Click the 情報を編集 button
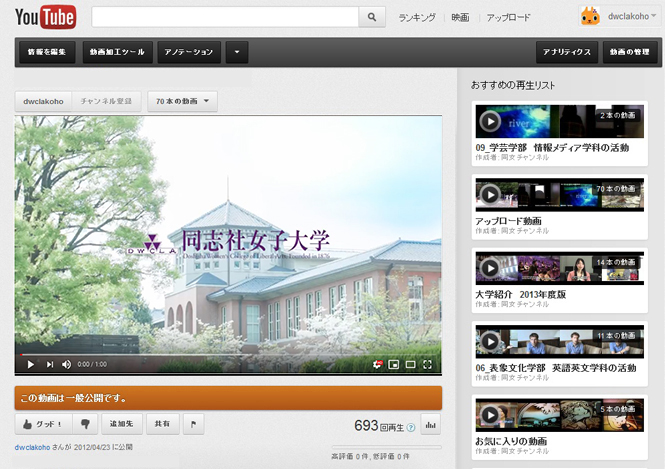665x469 pixels. tap(47, 52)
